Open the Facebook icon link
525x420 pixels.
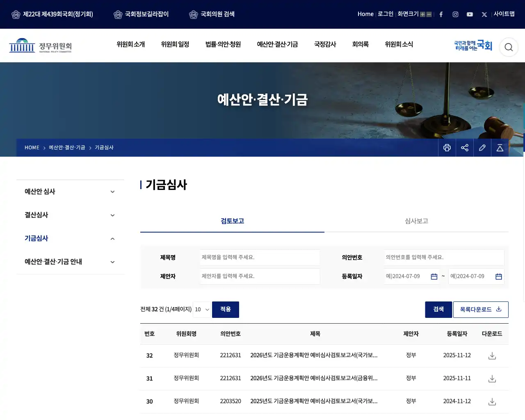click(441, 14)
